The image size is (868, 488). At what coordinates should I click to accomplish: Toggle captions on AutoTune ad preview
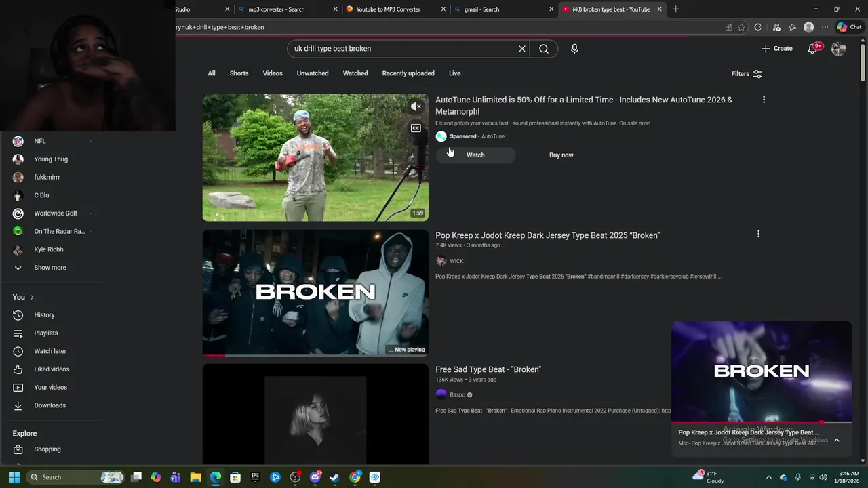pos(416,128)
